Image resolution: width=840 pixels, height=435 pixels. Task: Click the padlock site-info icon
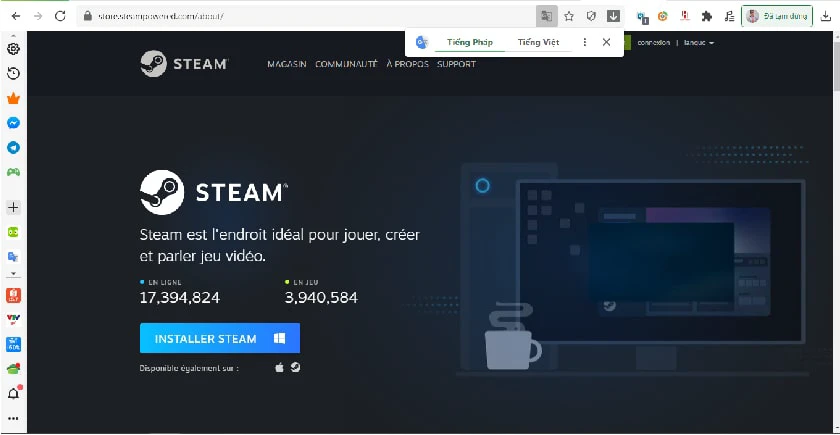pyautogui.click(x=88, y=16)
